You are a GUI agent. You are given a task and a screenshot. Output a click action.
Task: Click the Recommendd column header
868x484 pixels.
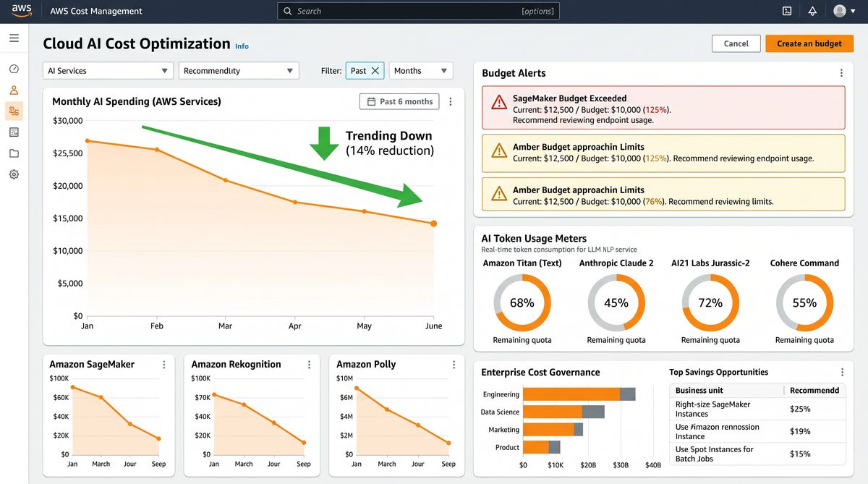814,391
